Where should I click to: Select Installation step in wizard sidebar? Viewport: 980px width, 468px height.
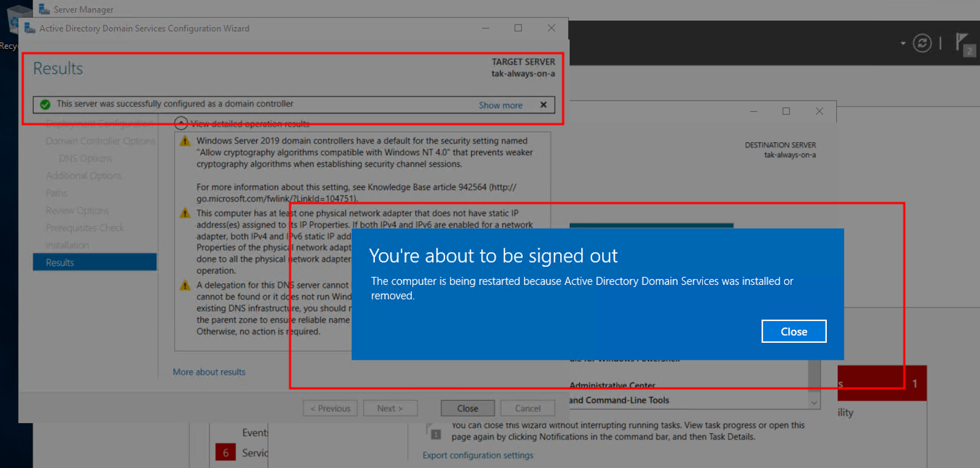tap(67, 245)
